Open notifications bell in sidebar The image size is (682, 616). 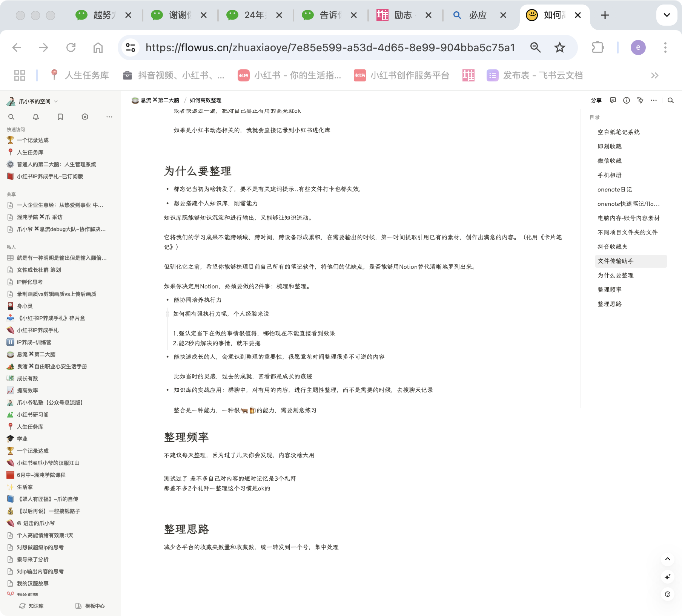(x=36, y=117)
